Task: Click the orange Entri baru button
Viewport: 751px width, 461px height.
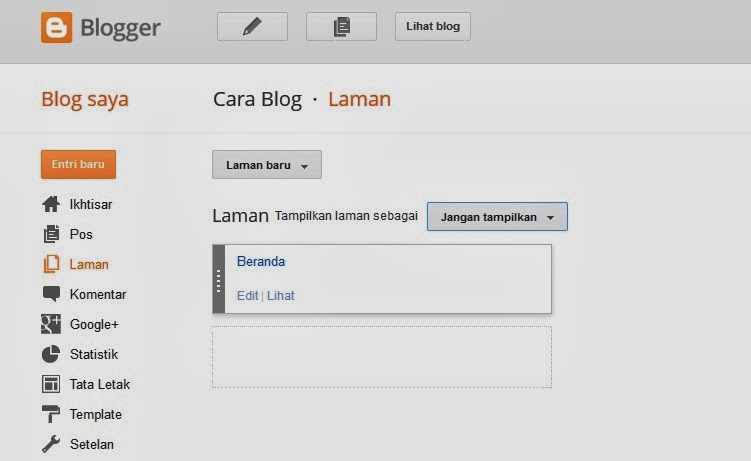Action: (x=78, y=164)
